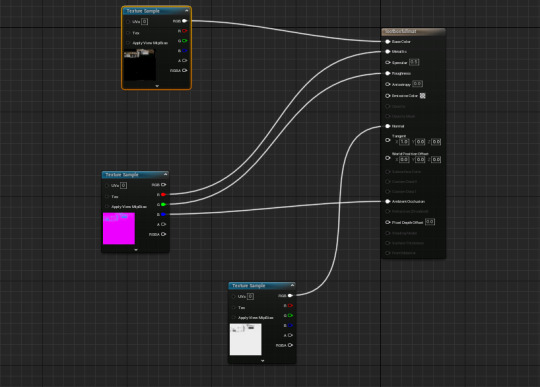Click the Anisotropy 0.0 value field
Image resolution: width=540 pixels, height=387 pixels.
point(417,84)
